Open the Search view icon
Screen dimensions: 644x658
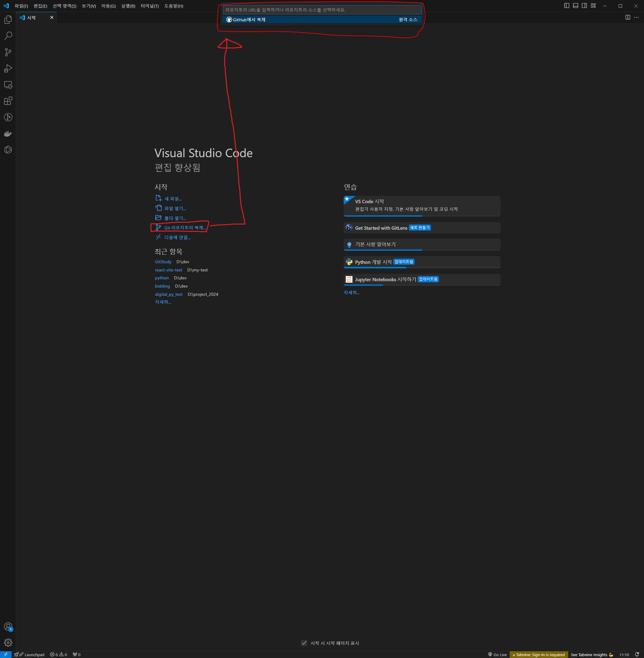pyautogui.click(x=8, y=36)
